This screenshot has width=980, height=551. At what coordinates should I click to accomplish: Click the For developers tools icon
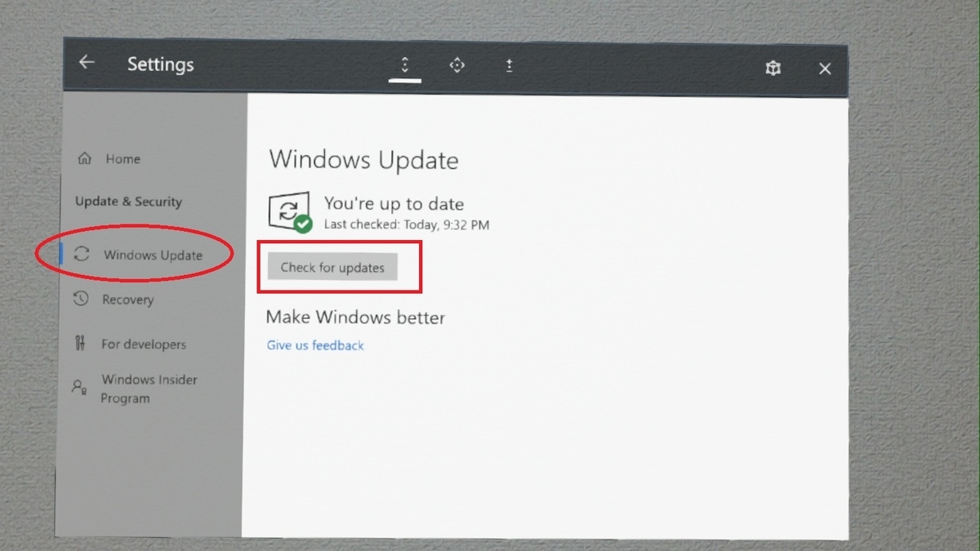80,343
